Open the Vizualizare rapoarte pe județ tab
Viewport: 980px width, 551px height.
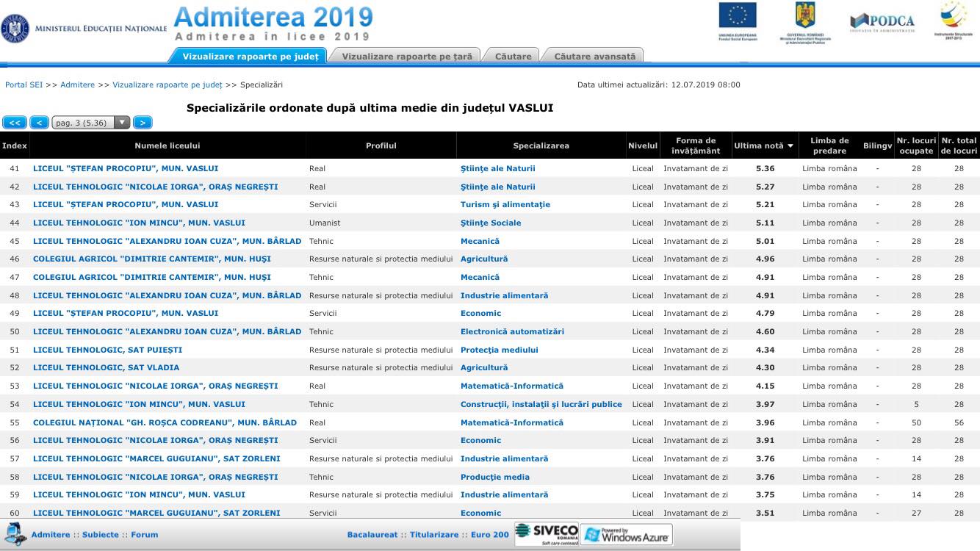251,56
